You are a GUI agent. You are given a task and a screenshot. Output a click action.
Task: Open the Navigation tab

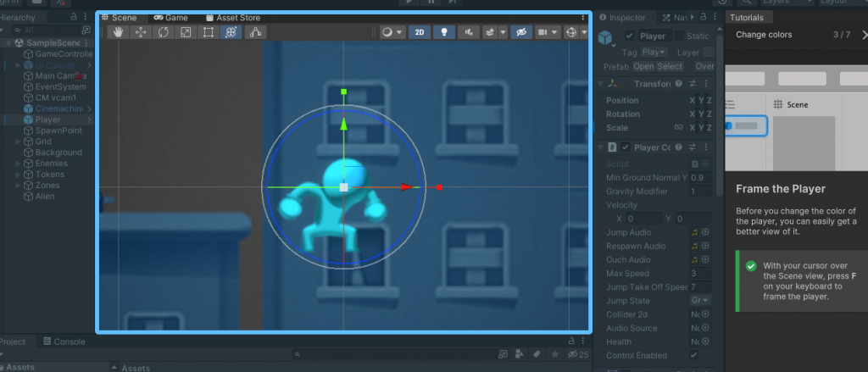(674, 18)
